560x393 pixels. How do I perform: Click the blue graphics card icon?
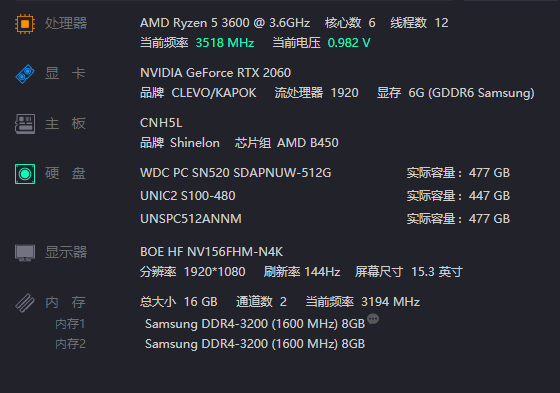pos(25,74)
